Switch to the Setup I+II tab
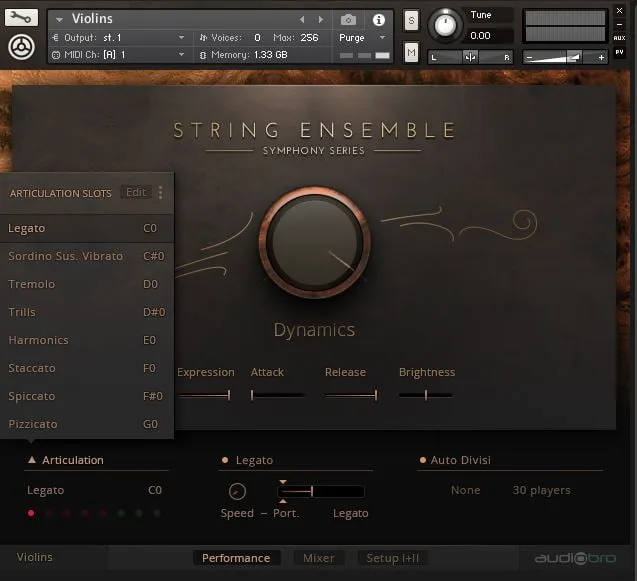The image size is (637, 581). pyautogui.click(x=392, y=558)
